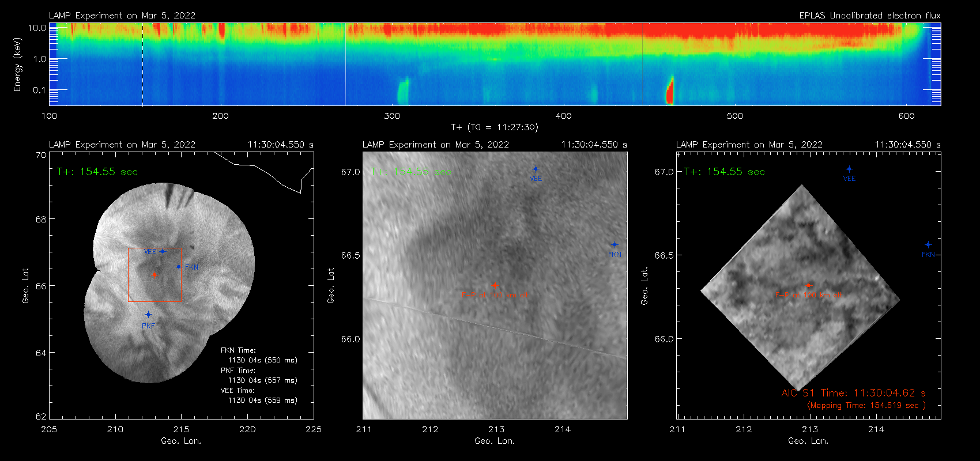This screenshot has height=461, width=980.
Task: Click the '1130 04s (557 ms)' value
Action: pos(263,380)
